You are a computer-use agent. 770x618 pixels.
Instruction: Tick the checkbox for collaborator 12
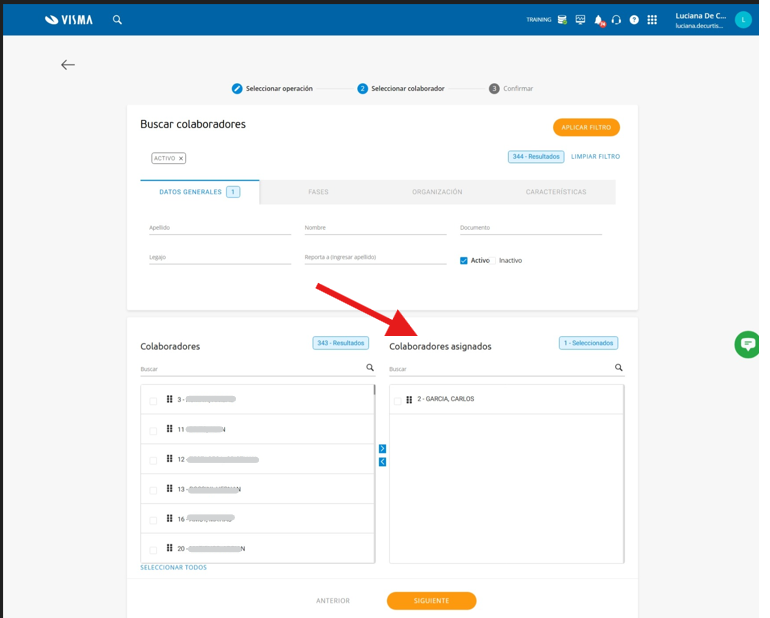pos(153,461)
